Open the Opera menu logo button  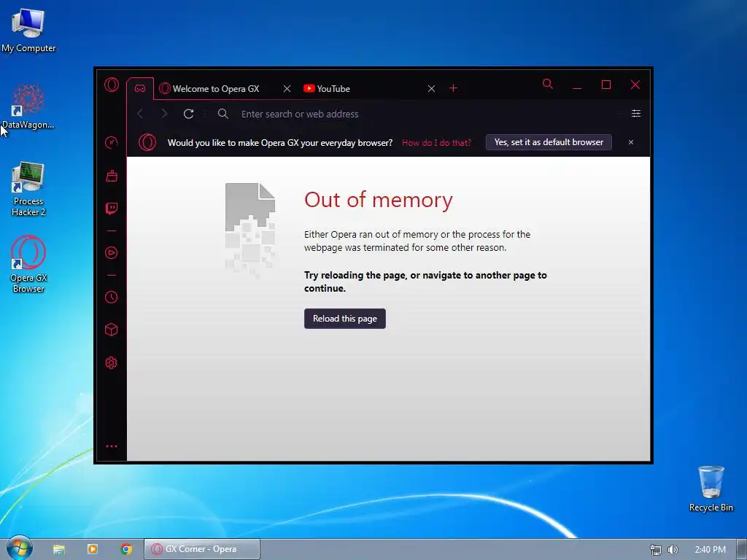(x=112, y=85)
